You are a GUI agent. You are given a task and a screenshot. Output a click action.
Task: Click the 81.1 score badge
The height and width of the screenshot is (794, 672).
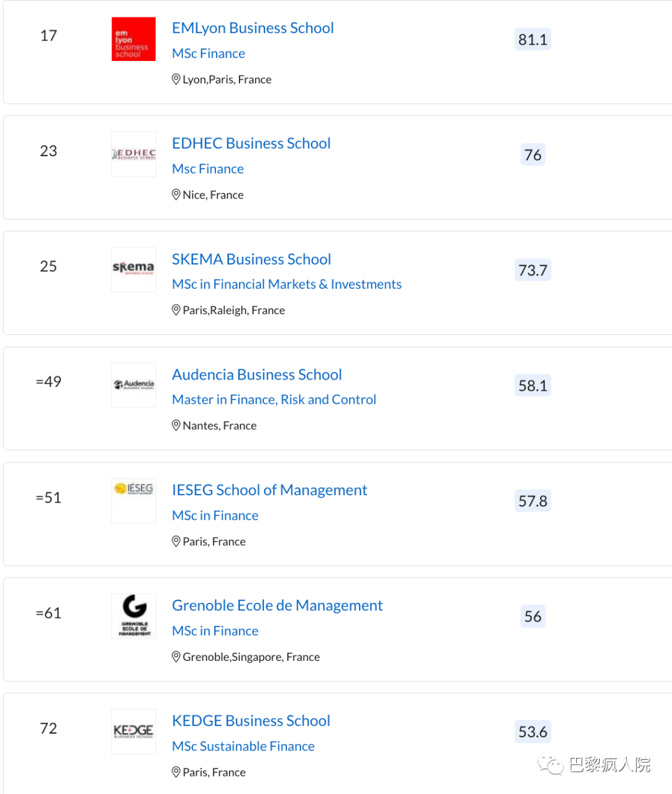coord(533,40)
